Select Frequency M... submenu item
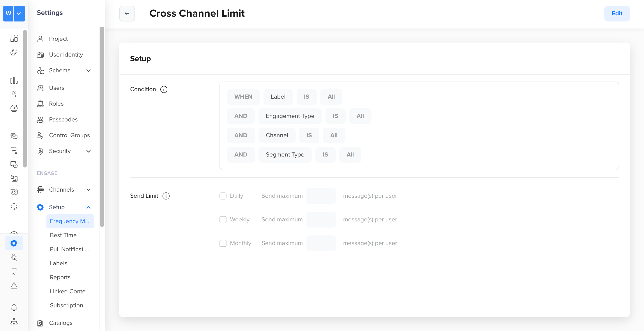 coord(70,221)
